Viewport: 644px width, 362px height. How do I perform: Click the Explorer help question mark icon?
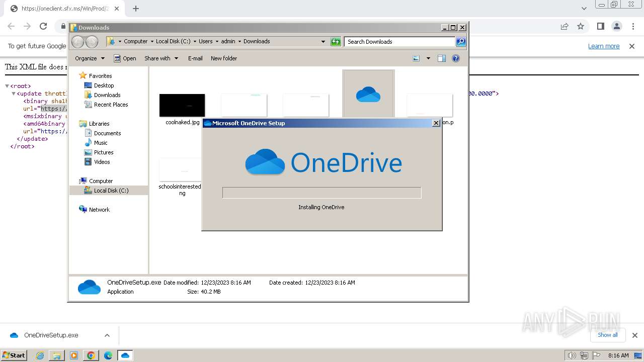(456, 58)
